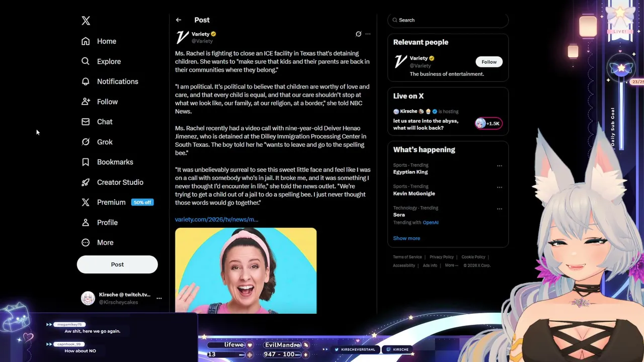Click the X logo icon

[x=86, y=21]
